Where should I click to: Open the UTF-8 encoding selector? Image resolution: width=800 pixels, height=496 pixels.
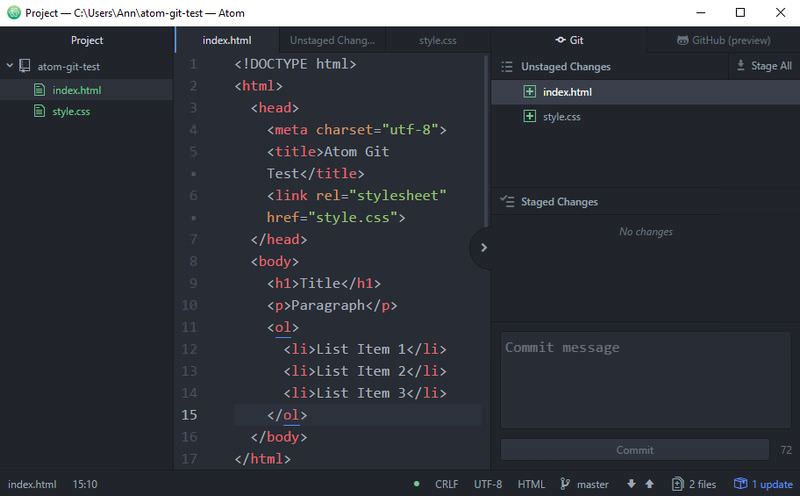click(488, 484)
